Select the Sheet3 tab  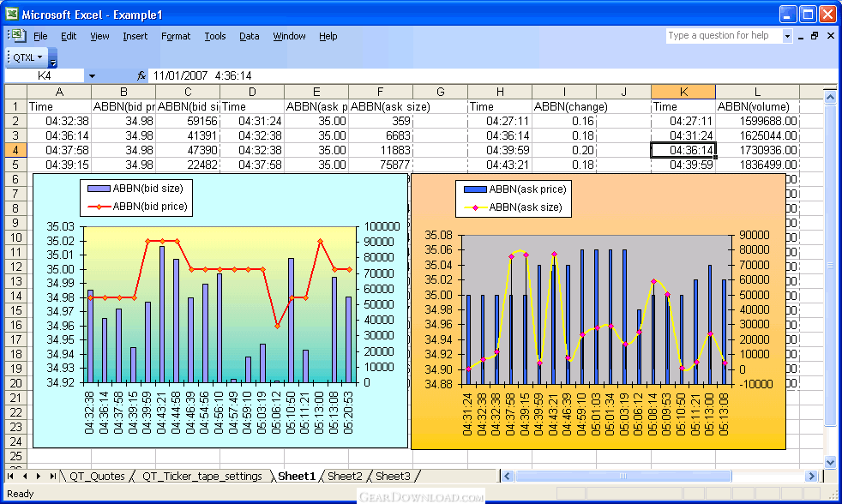[393, 476]
